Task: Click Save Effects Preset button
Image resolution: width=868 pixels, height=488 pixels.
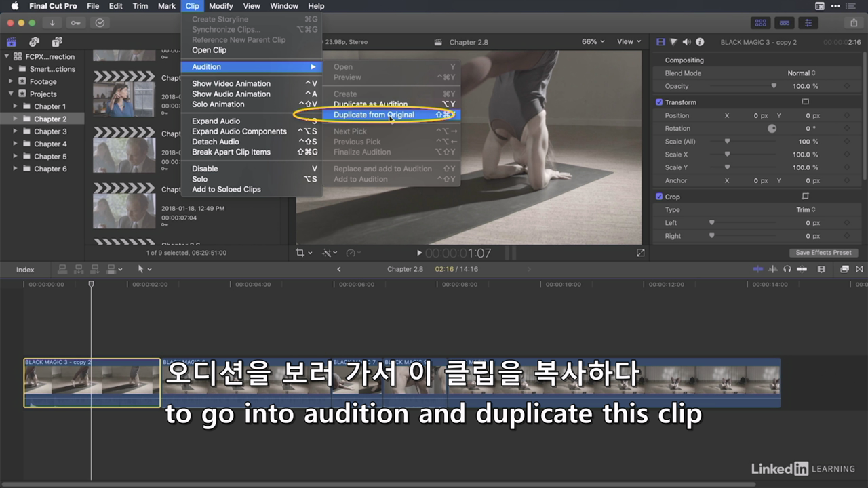Action: pos(823,253)
